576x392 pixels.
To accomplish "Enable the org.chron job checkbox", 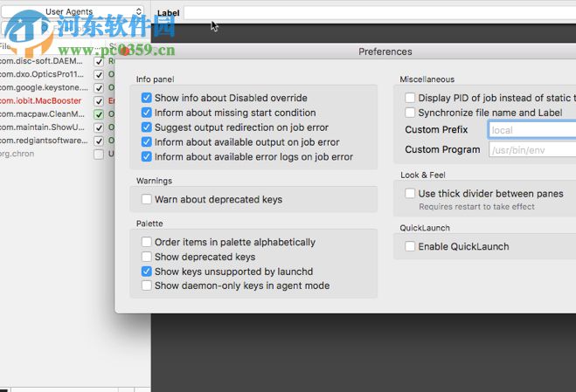I will (99, 155).
